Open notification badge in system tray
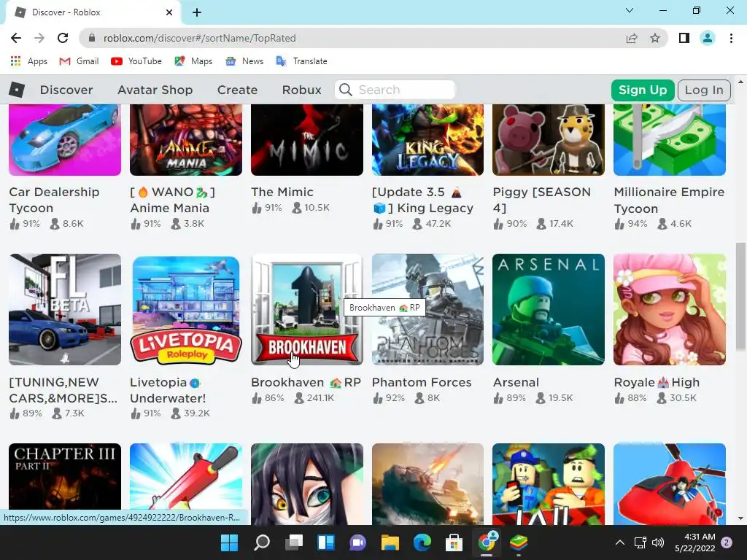This screenshot has height=560, width=747. tap(727, 542)
